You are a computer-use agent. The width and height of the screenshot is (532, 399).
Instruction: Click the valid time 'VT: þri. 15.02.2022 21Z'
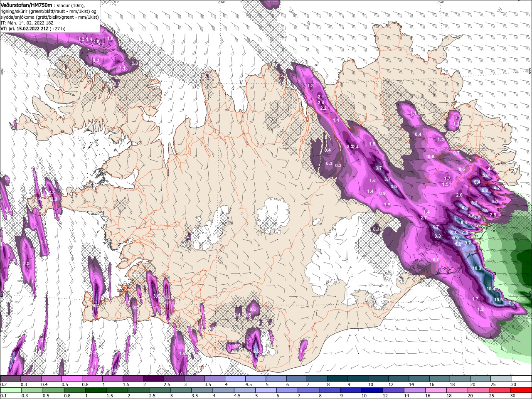pyautogui.click(x=25, y=29)
